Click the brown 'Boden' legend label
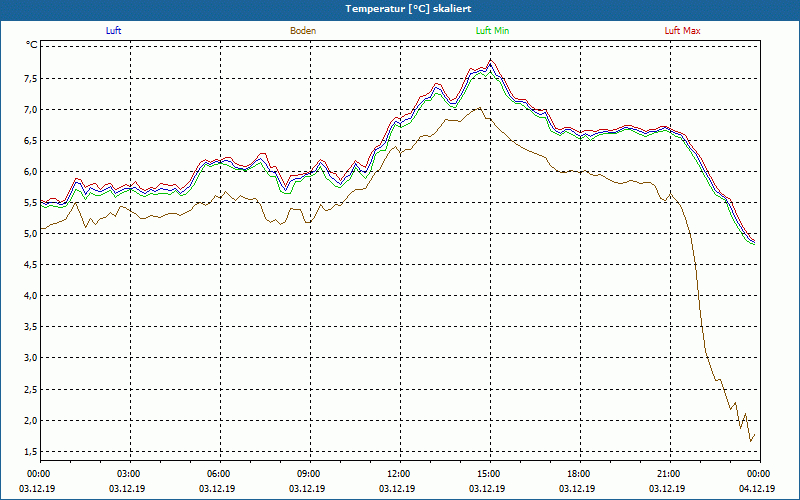This screenshot has width=800, height=500. coord(303,31)
